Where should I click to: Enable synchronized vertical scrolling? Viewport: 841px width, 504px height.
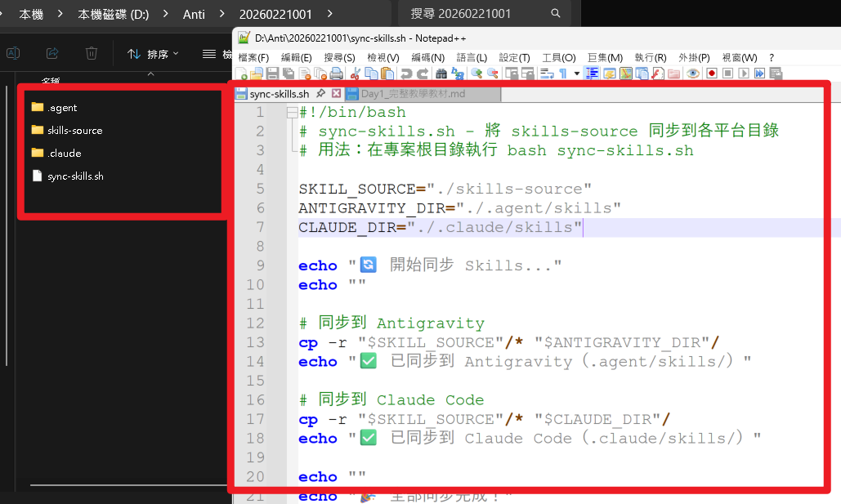[512, 73]
